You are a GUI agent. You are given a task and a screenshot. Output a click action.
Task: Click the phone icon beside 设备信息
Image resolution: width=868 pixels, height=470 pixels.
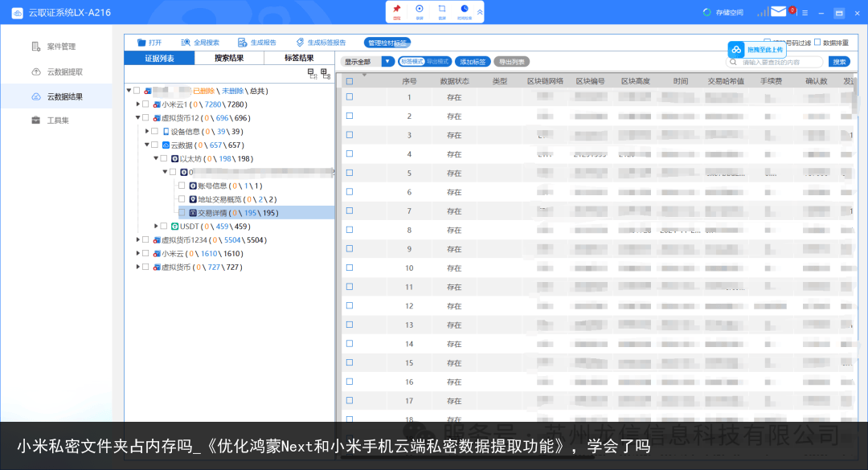pyautogui.click(x=166, y=132)
